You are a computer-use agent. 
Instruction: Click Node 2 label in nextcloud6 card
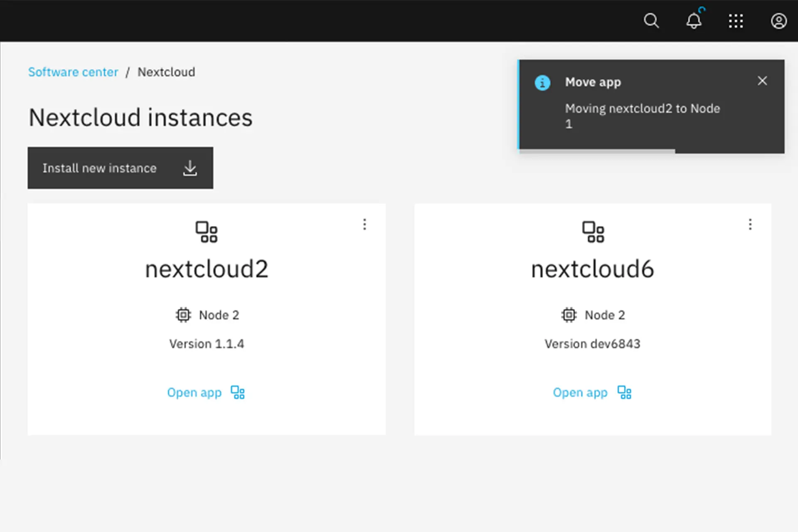coord(605,315)
